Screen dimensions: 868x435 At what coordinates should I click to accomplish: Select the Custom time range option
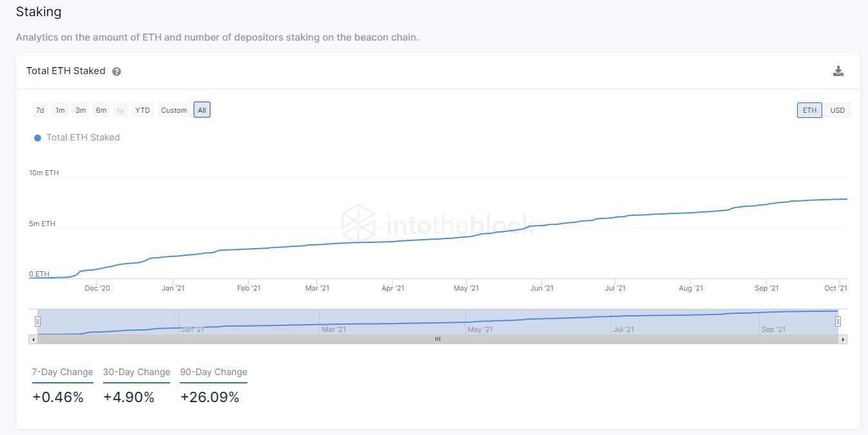(173, 110)
